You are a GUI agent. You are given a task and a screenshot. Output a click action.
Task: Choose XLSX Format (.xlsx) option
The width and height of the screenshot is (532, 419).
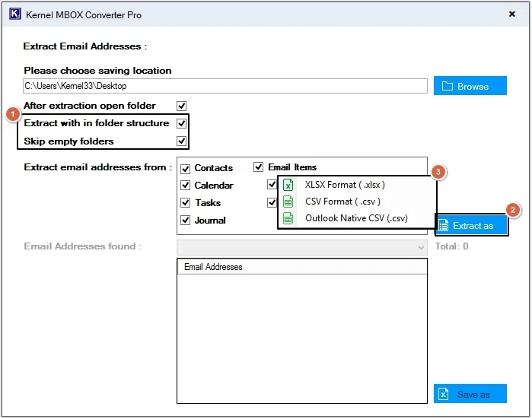357,185
